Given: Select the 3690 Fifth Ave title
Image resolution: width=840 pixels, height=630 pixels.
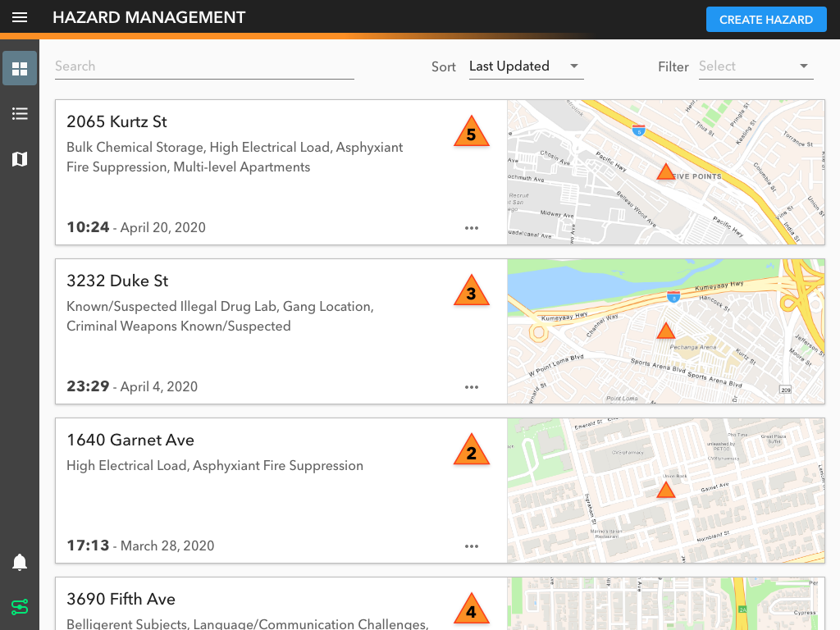Looking at the screenshot, I should 121,599.
